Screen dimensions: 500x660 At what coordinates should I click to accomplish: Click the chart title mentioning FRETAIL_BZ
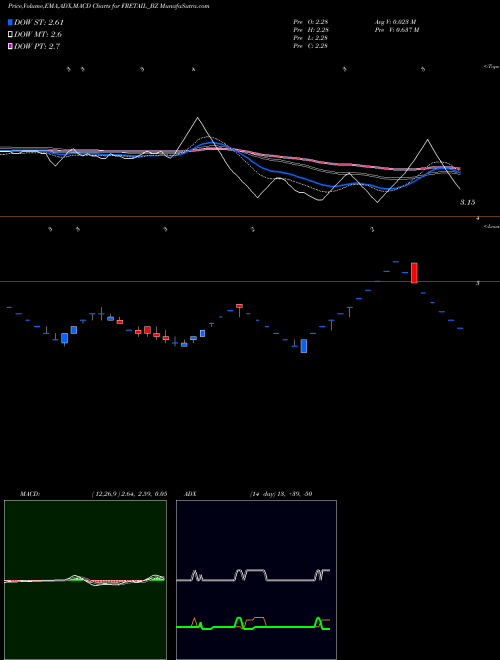pos(109,6)
